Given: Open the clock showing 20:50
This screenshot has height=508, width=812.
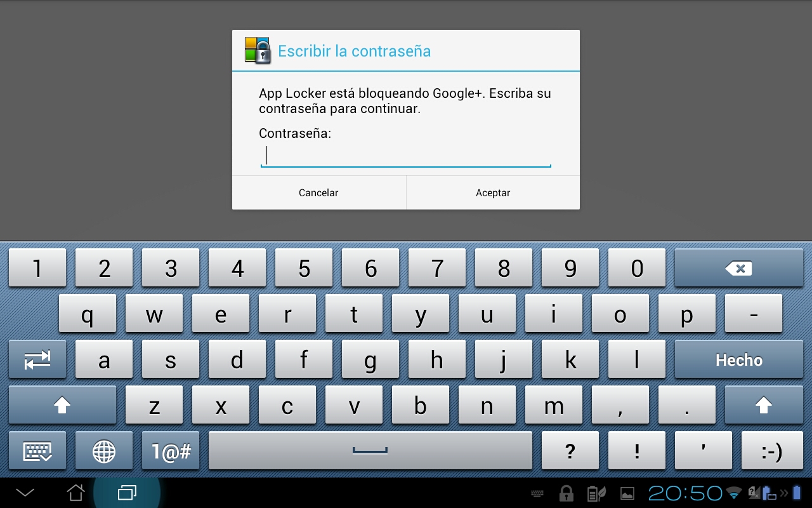Looking at the screenshot, I should [x=685, y=493].
